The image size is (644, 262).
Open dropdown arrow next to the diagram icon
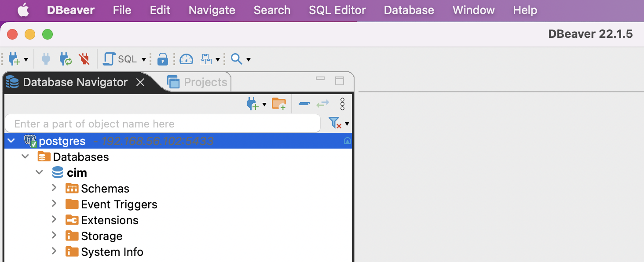pyautogui.click(x=218, y=59)
